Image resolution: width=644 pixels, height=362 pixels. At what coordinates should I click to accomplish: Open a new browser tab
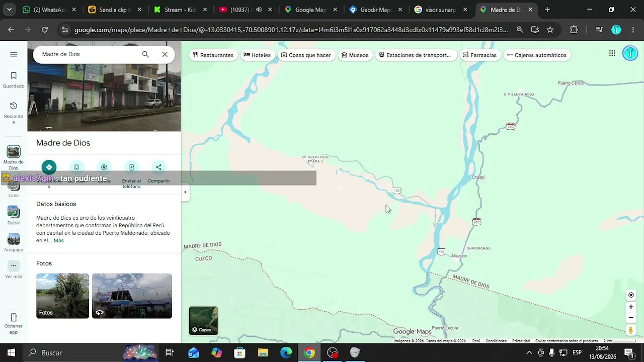tap(547, 10)
